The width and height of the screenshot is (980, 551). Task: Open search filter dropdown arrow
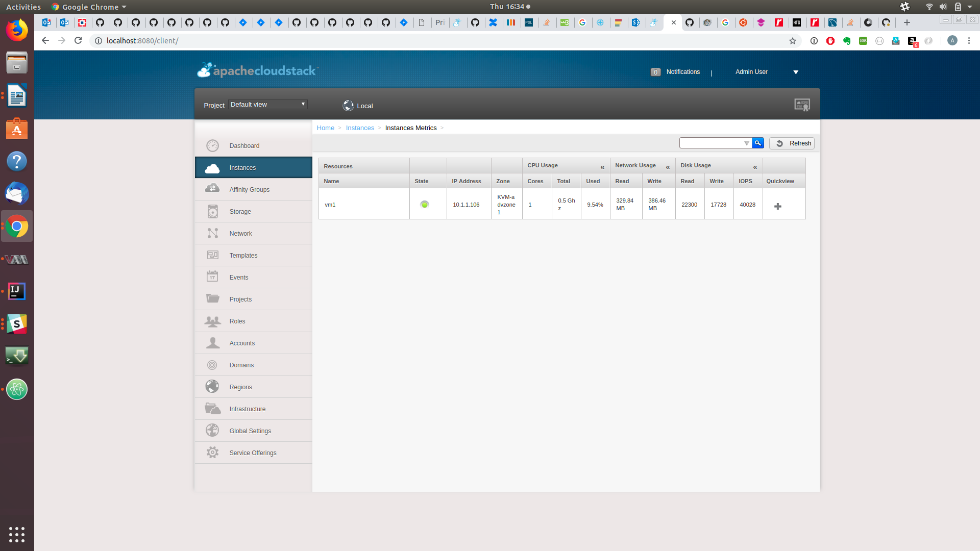[746, 143]
